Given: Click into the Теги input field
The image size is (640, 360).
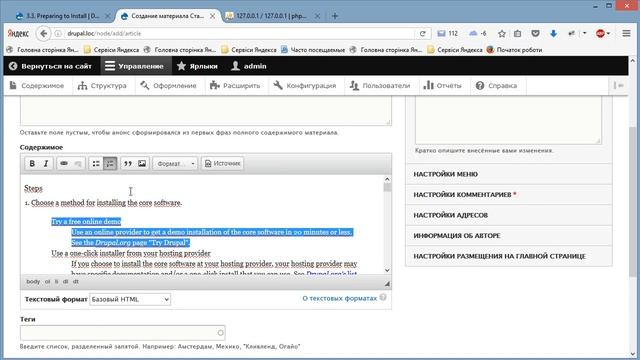Looking at the screenshot, I should point(122,333).
